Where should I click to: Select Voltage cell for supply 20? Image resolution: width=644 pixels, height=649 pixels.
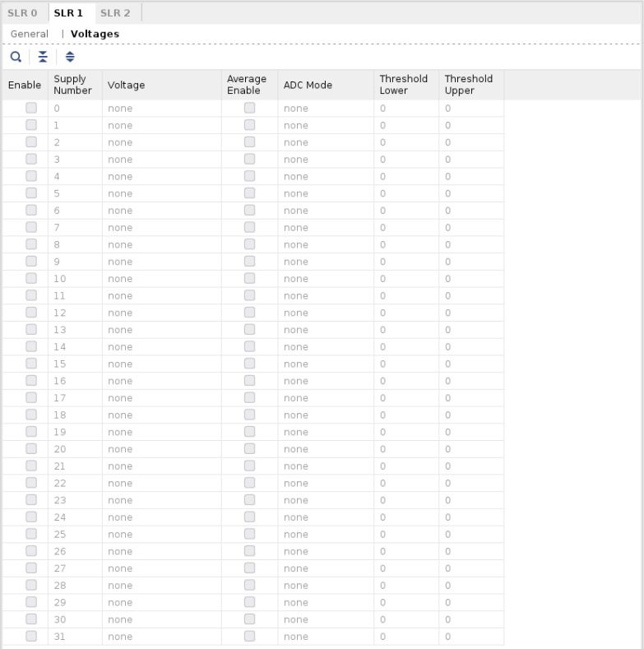(160, 449)
